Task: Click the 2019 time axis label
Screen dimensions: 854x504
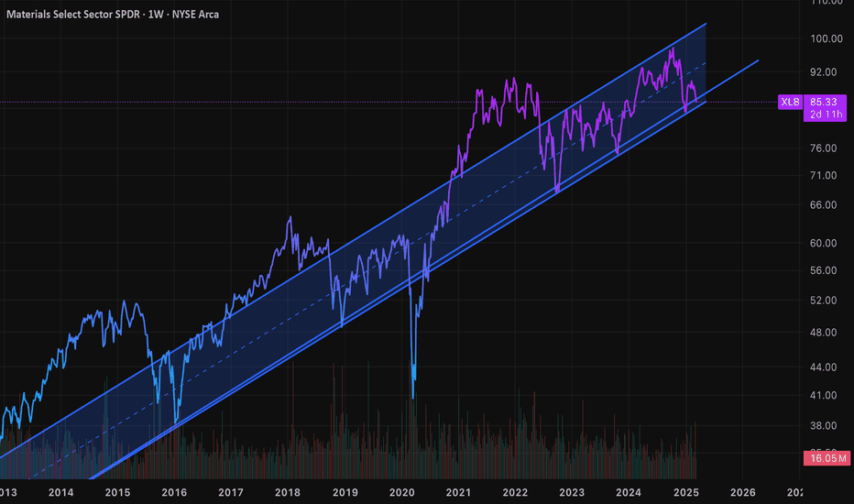Action: pos(345,493)
